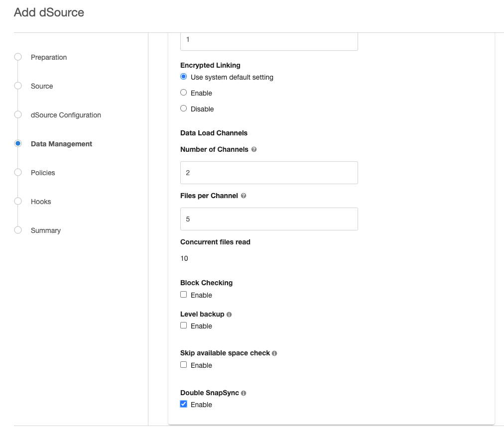Open the Summary step
This screenshot has width=504, height=432.
click(x=18, y=230)
